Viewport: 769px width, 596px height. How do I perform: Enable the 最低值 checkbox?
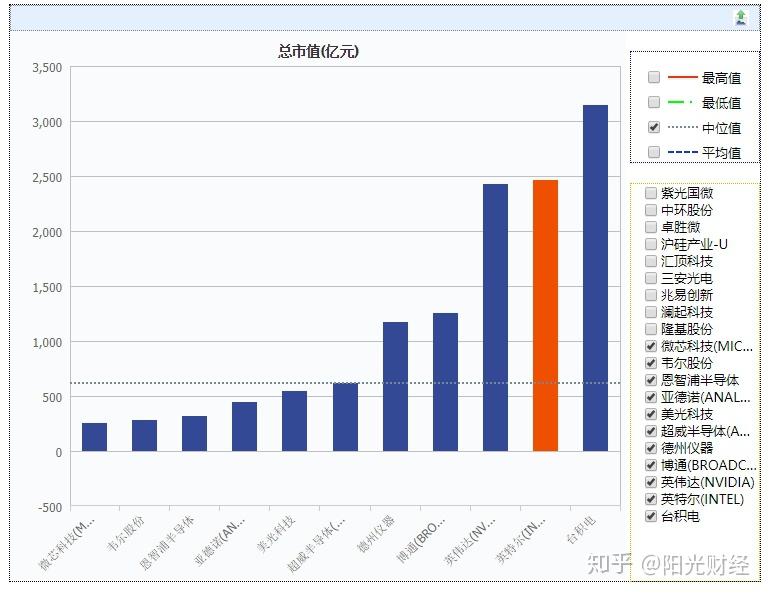[x=654, y=102]
